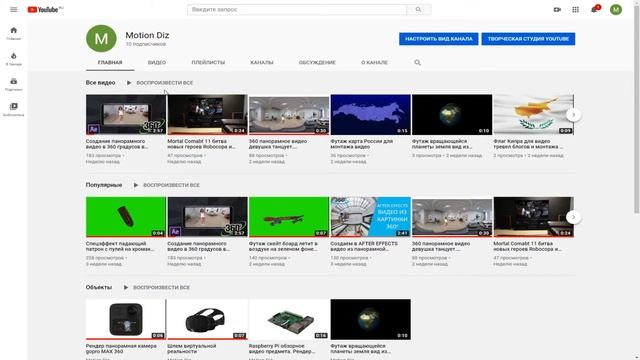640x360 pixels.
Task: Open rotating Earth thumbnail in Объекты row
Action: click(x=371, y=320)
